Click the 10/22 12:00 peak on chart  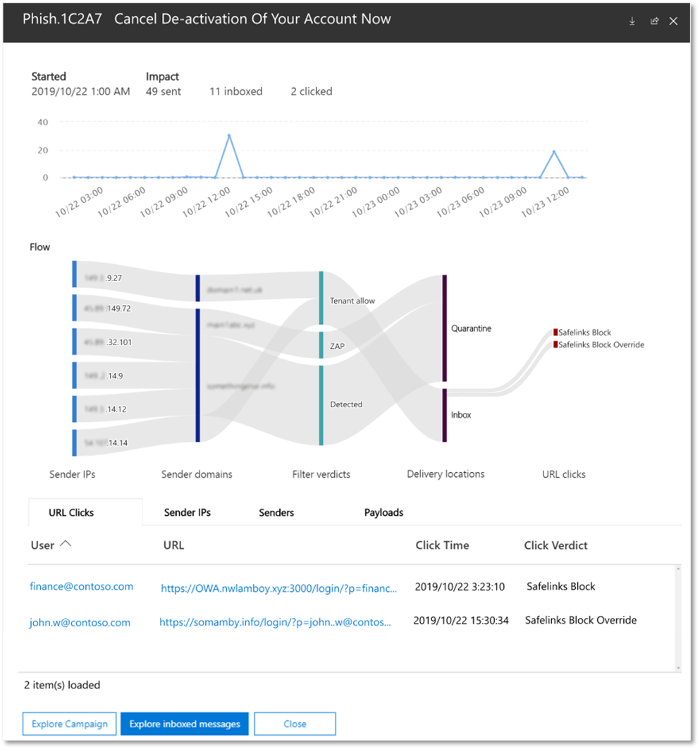pos(229,136)
